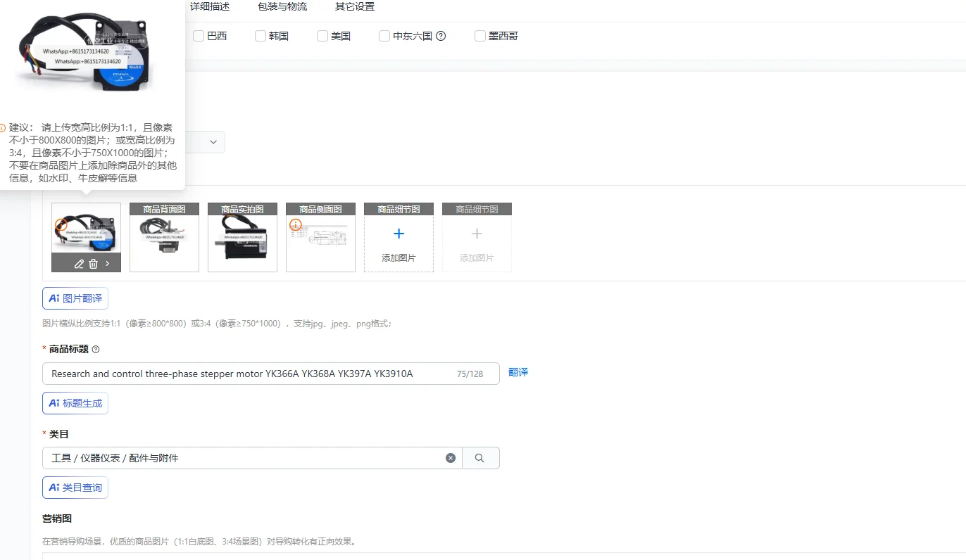Click the warning icon on the 商品侧面图 thumbnail

tap(296, 224)
